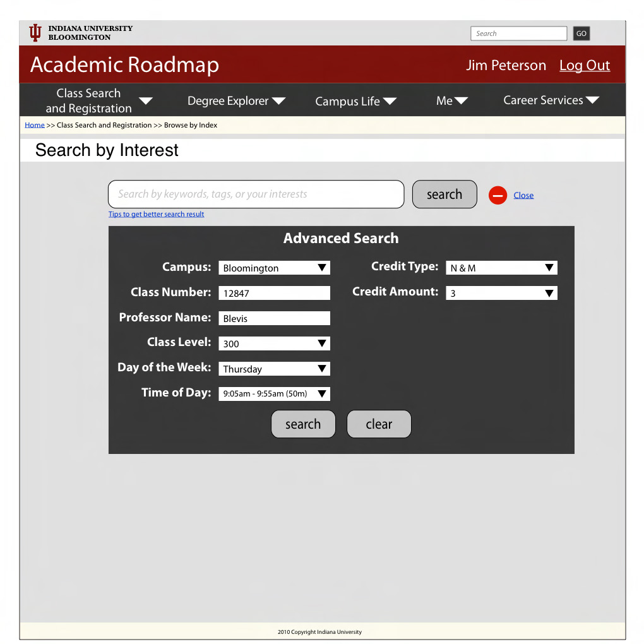Screen dimensions: 644x644
Task: Click the search button beside keyword field
Action: tap(444, 194)
